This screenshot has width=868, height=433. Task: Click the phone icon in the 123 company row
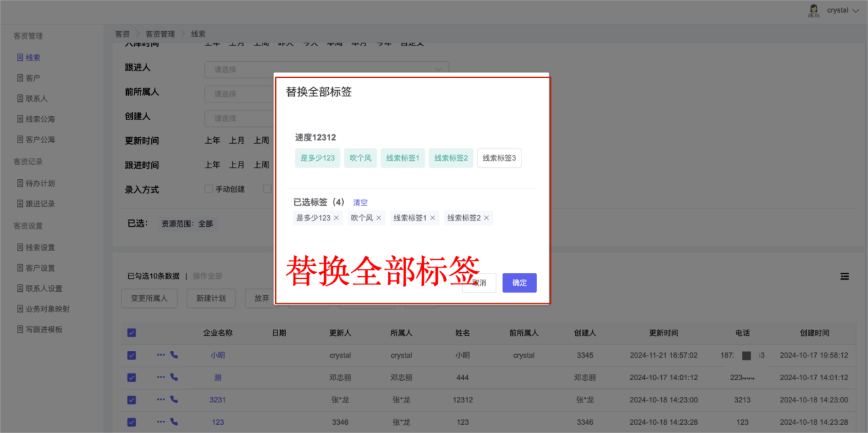point(174,421)
